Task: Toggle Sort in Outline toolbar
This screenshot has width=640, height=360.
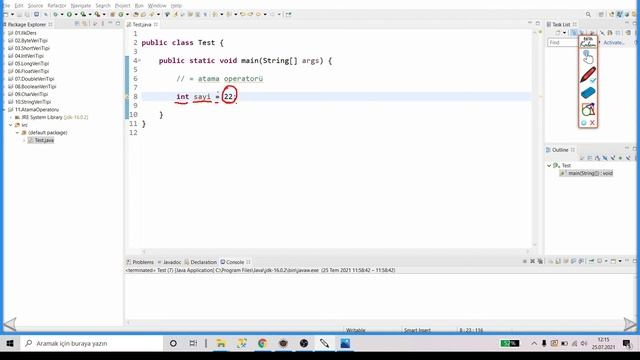Action: pyautogui.click(x=597, y=158)
